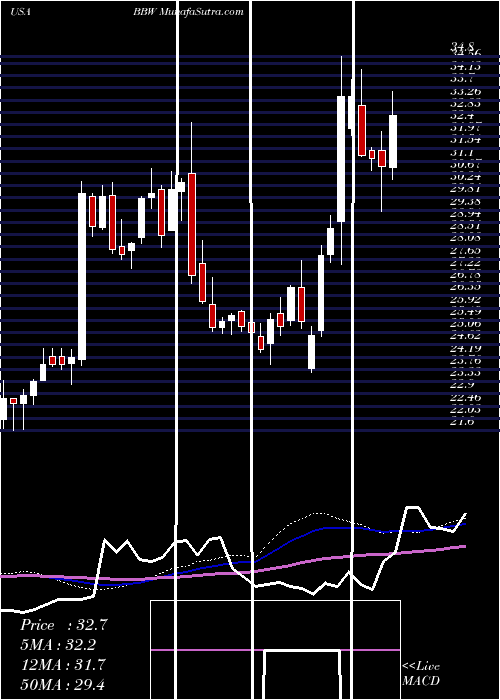Screen dimensions: 500x700
Task: Click the 25.92 price axis label
Action: coord(466,299)
